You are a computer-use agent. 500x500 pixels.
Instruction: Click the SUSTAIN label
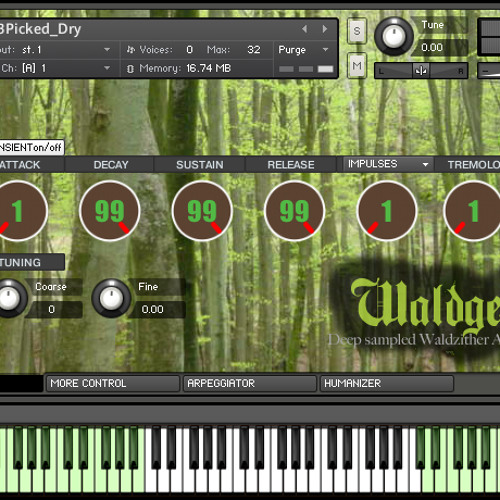point(200,165)
